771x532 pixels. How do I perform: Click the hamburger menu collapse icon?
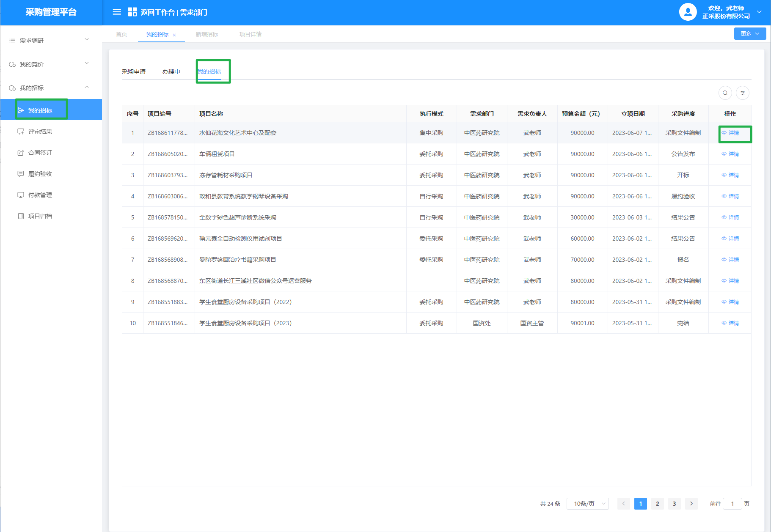coord(117,12)
